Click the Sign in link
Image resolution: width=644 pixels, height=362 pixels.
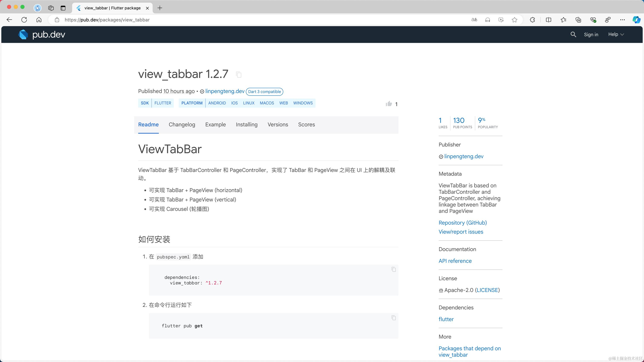(x=591, y=34)
